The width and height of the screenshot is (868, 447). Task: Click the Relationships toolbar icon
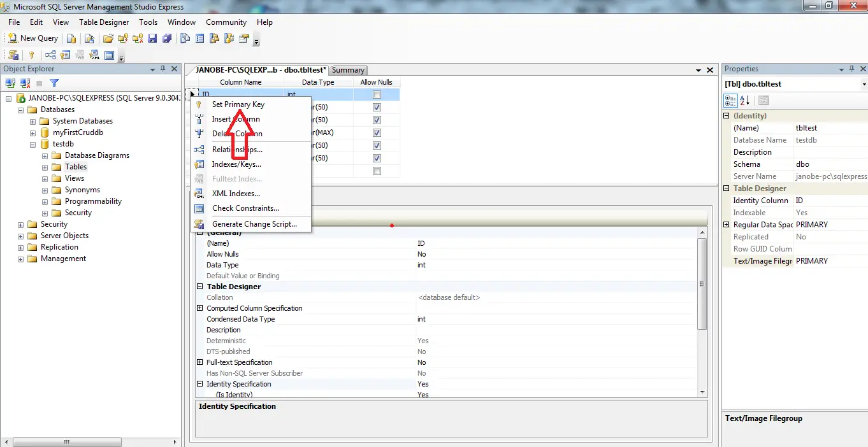click(x=50, y=55)
